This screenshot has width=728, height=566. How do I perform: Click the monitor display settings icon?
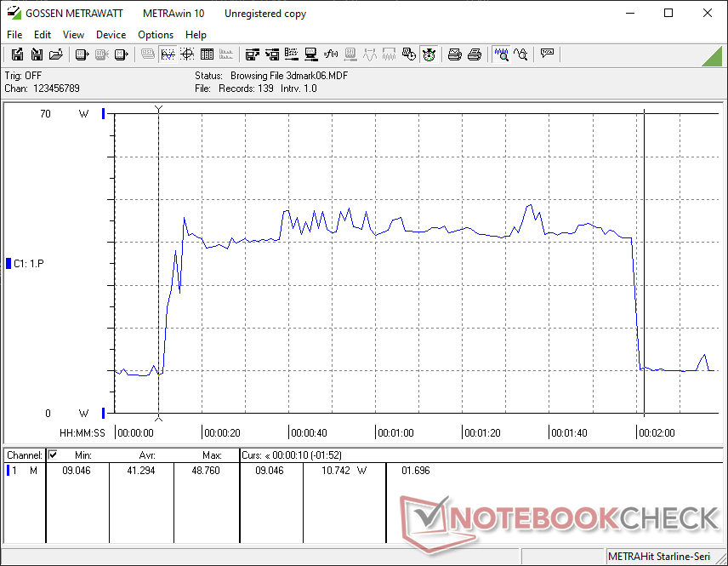[x=311, y=54]
